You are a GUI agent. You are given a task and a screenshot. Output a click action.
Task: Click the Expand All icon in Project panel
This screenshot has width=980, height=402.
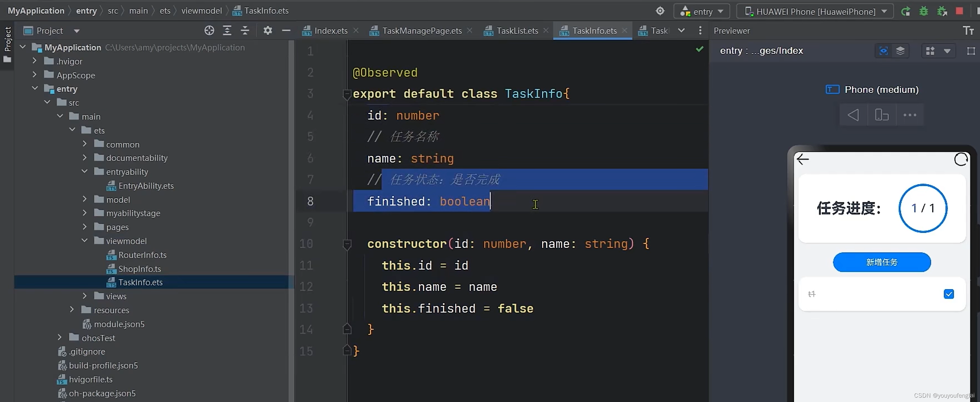(227, 30)
